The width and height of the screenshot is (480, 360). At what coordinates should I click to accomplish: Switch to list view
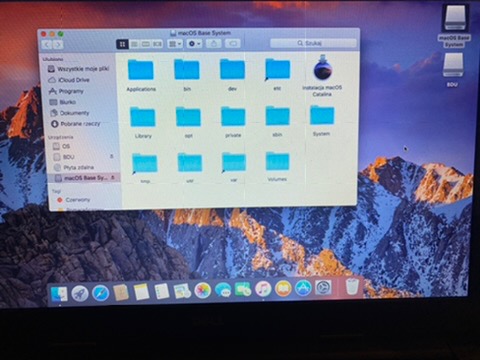(134, 44)
